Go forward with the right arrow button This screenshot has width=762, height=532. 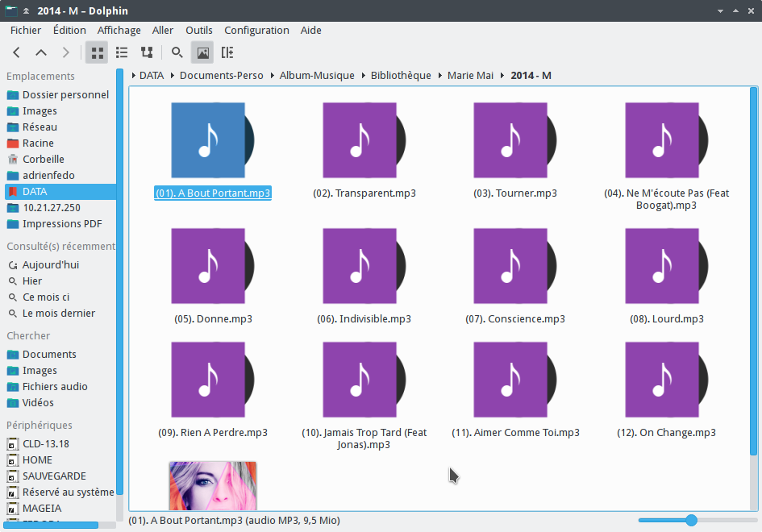point(65,52)
